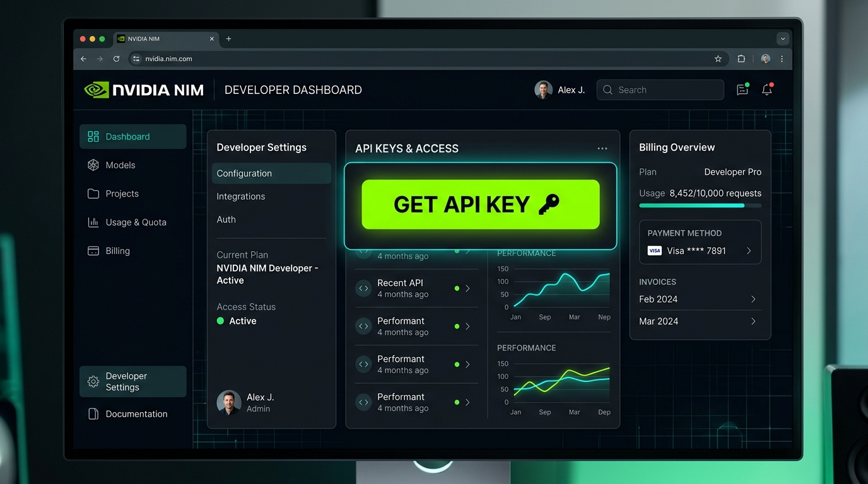Select the NVIDIA NIM browser tab
The width and height of the screenshot is (868, 484).
167,39
